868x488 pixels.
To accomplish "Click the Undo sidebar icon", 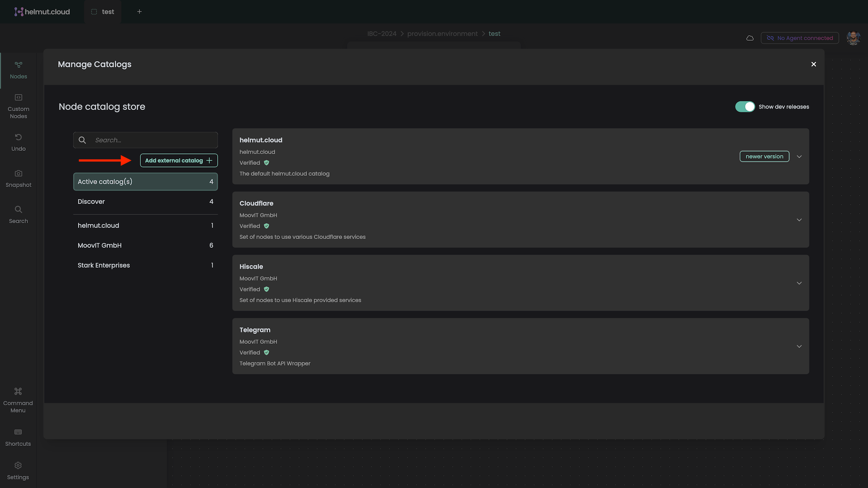I will click(18, 142).
